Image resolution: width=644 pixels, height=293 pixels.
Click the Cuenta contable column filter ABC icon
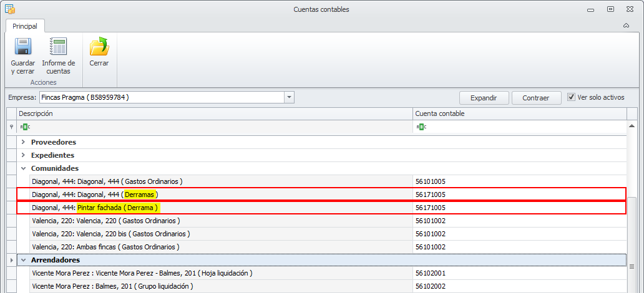pyautogui.click(x=421, y=127)
